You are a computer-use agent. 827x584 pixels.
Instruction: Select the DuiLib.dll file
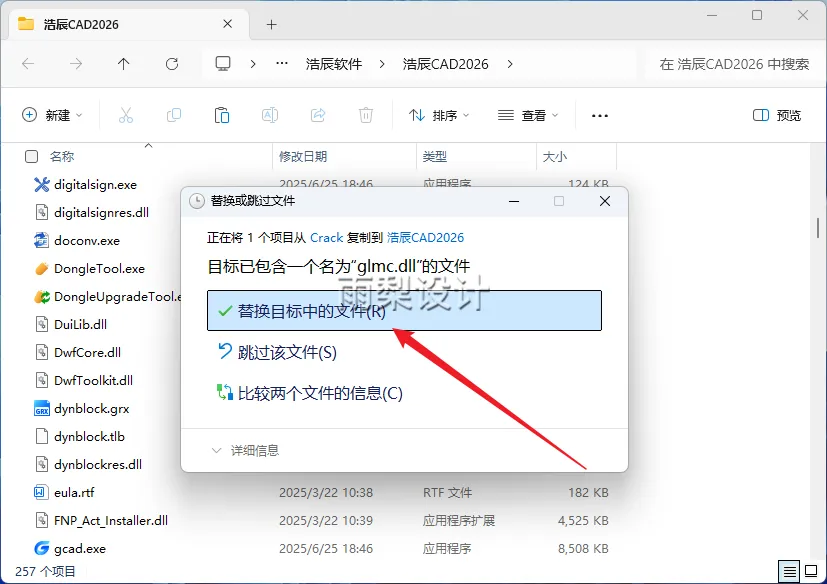[80, 324]
